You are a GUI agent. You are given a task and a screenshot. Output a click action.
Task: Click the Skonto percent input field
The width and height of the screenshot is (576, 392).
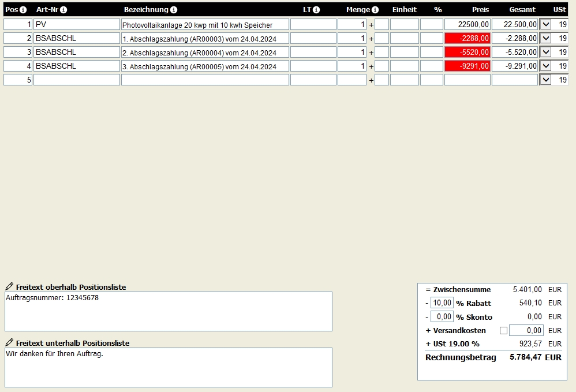(442, 317)
